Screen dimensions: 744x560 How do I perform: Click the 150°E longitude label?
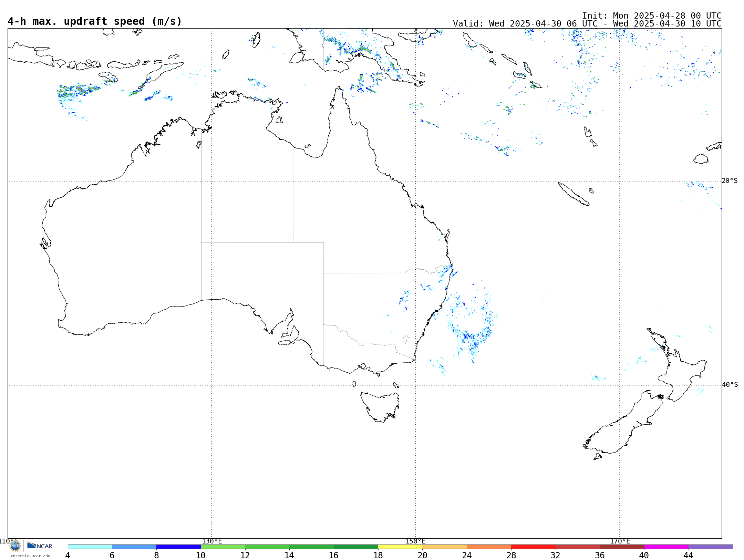point(415,541)
